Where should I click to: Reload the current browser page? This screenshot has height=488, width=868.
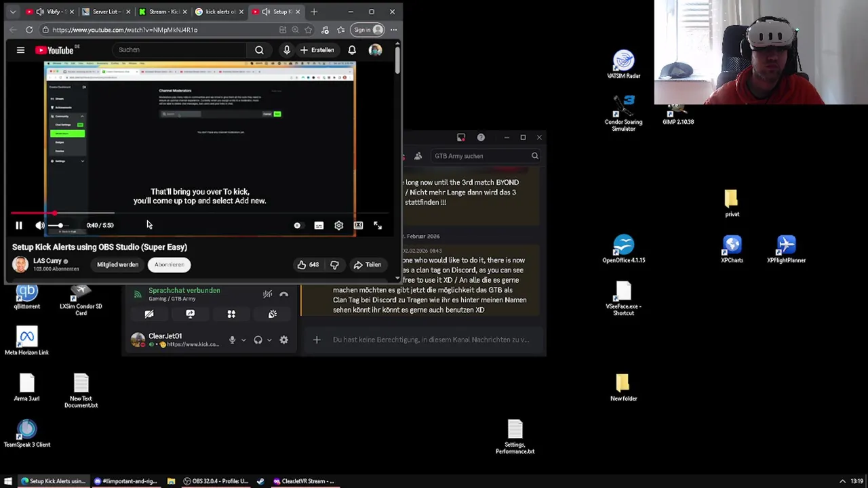tap(29, 30)
